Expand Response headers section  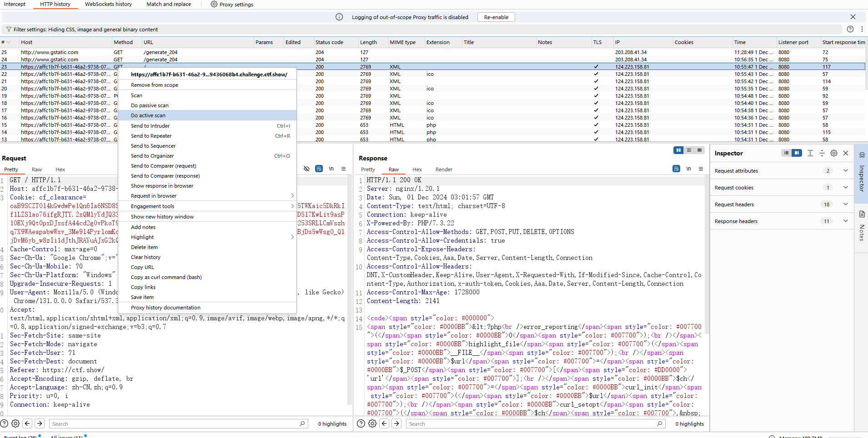846,221
